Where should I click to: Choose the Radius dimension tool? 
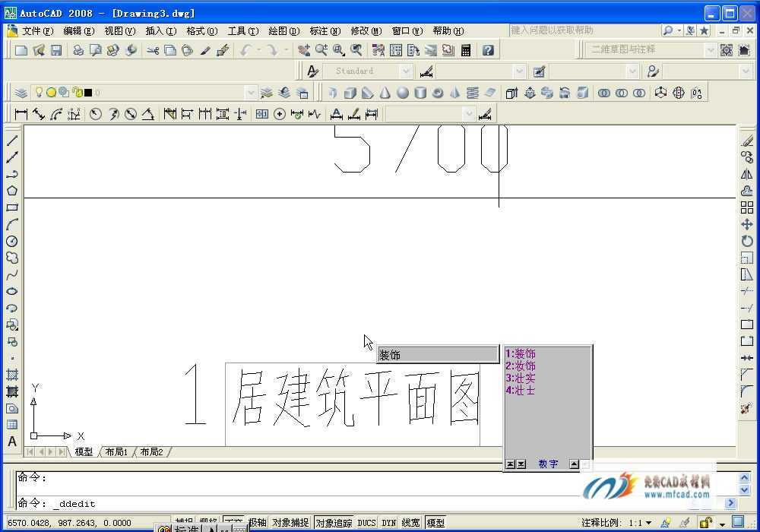96,114
